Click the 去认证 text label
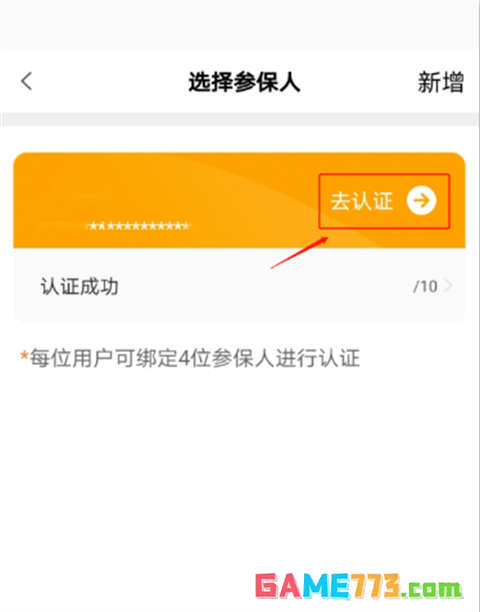The width and height of the screenshot is (480, 612). point(361,201)
